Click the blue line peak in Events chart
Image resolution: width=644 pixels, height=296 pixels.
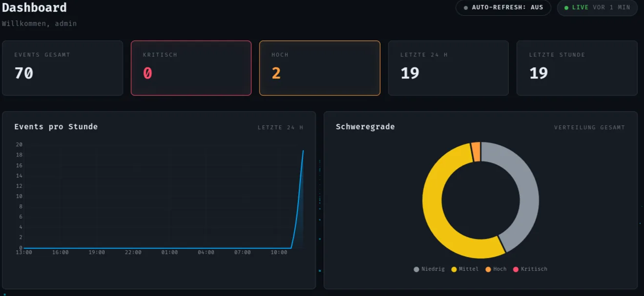(x=303, y=151)
